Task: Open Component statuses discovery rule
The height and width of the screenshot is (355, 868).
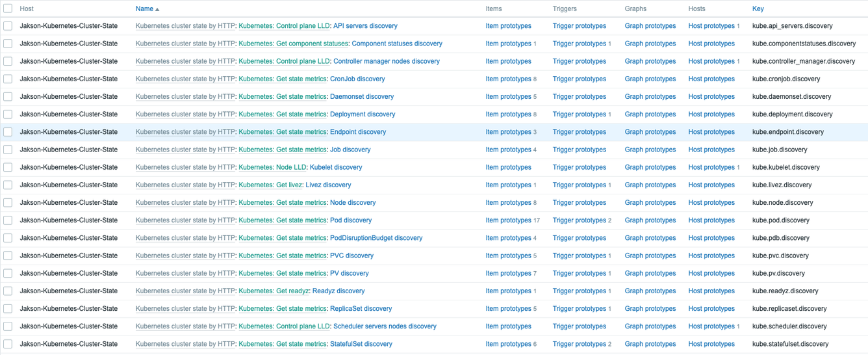Action: (397, 44)
